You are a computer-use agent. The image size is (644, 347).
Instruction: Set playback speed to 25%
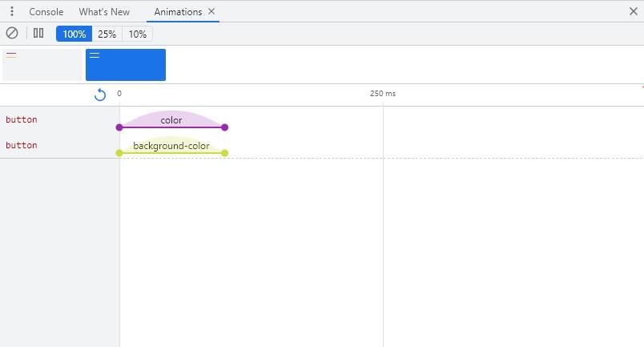point(107,34)
